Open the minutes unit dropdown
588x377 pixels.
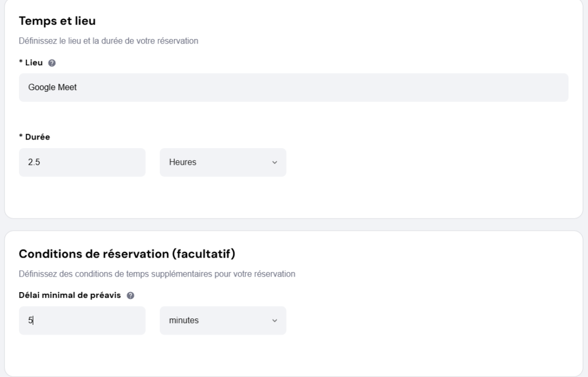coord(223,320)
